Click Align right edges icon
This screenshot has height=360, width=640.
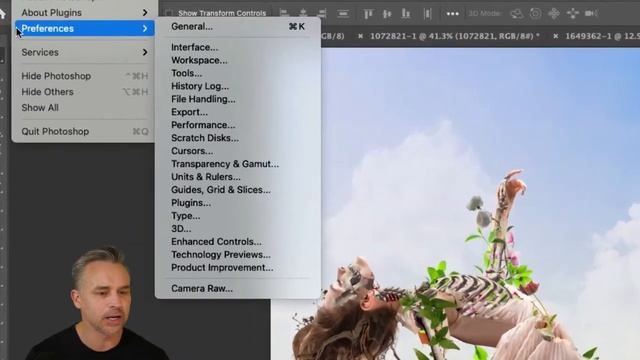click(322, 13)
